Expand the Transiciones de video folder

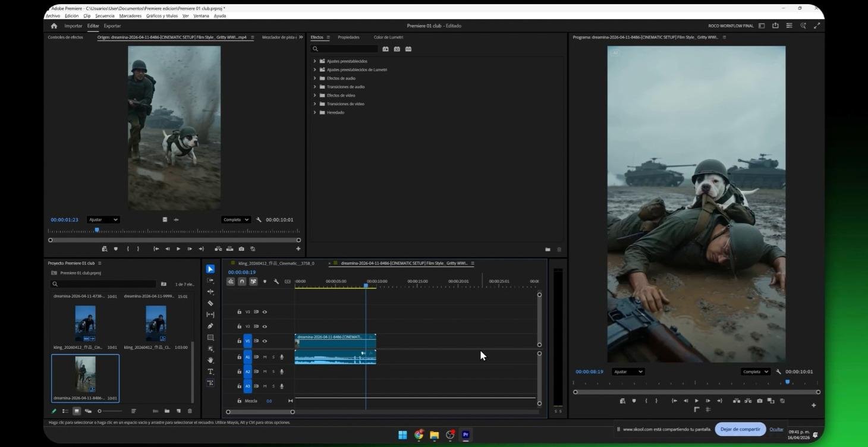(315, 103)
